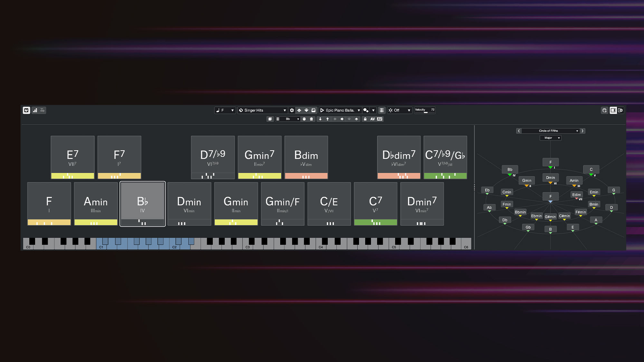Go to previous chord assistant view
Viewport: 644px width, 362px height.
tap(519, 131)
